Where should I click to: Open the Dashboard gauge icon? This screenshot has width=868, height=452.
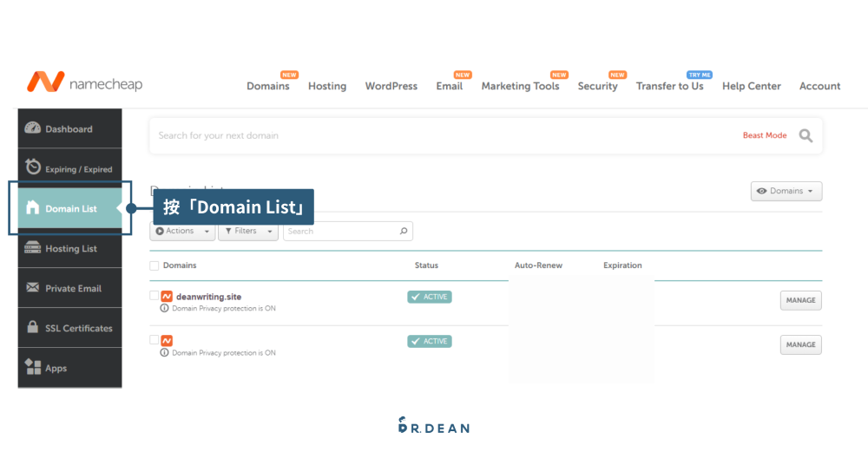point(33,128)
